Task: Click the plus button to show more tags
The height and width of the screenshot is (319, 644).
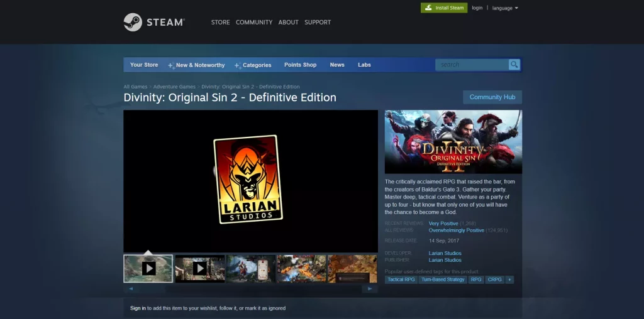Action: (x=509, y=279)
